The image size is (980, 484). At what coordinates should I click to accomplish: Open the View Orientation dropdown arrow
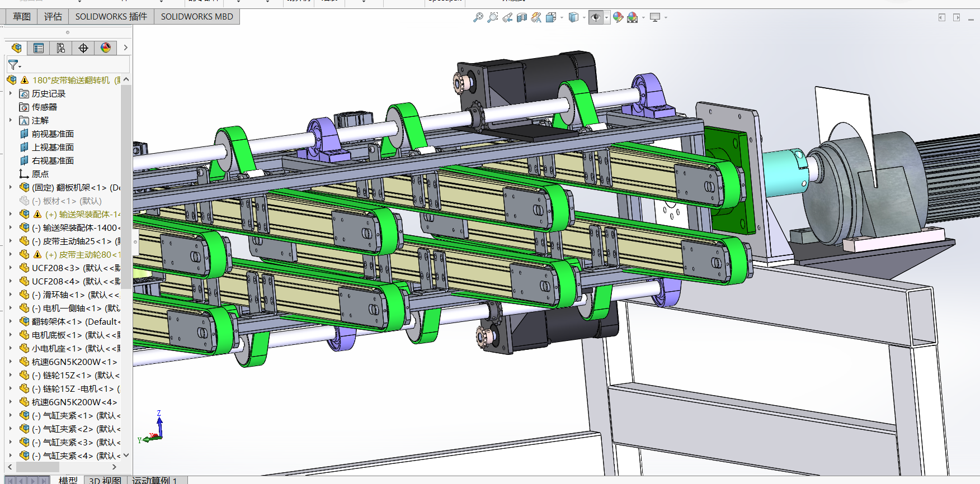pyautogui.click(x=562, y=17)
